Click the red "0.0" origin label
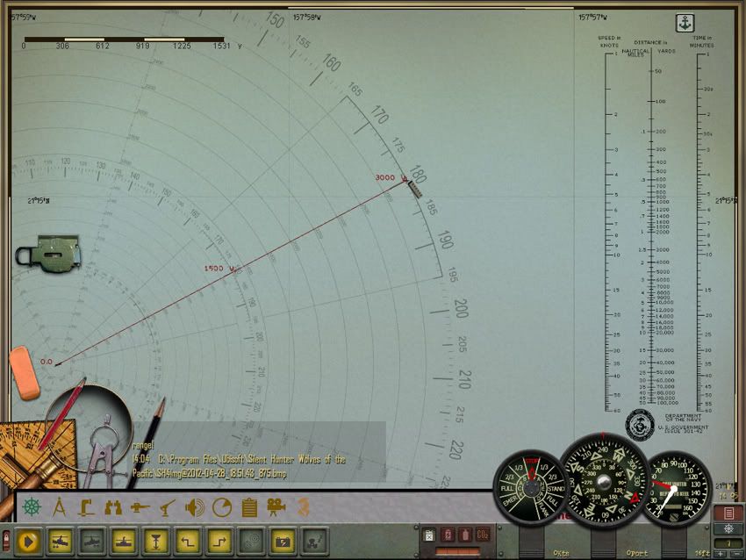This screenshot has width=746, height=560. point(47,362)
